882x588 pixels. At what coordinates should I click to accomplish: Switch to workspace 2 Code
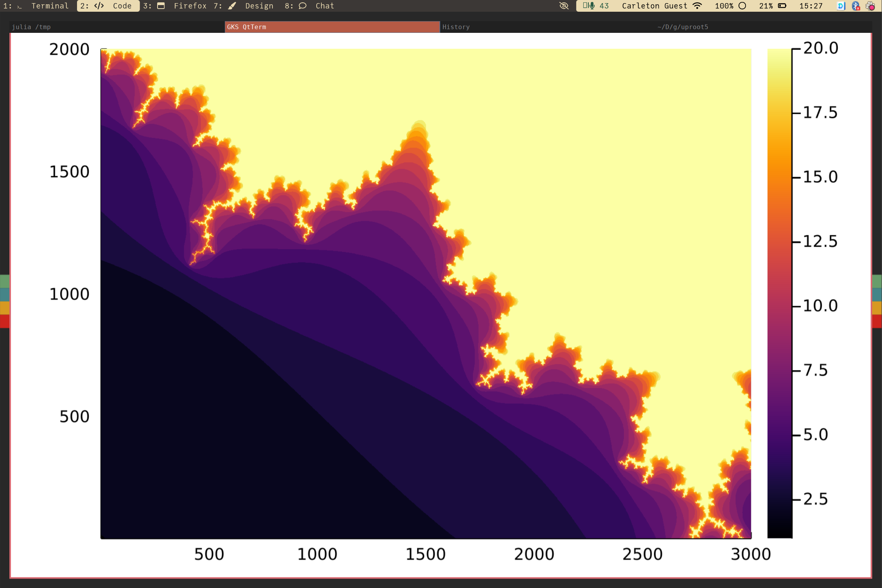click(x=108, y=6)
